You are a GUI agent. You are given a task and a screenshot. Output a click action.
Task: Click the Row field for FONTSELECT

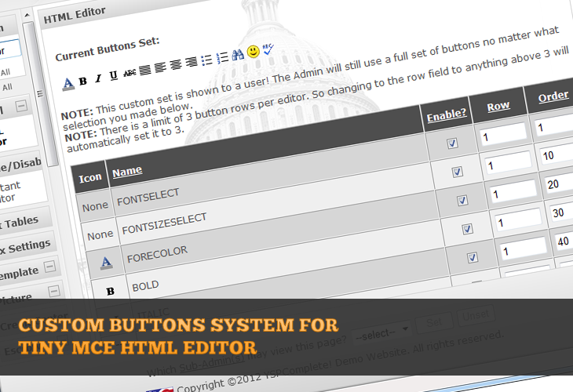(x=503, y=134)
